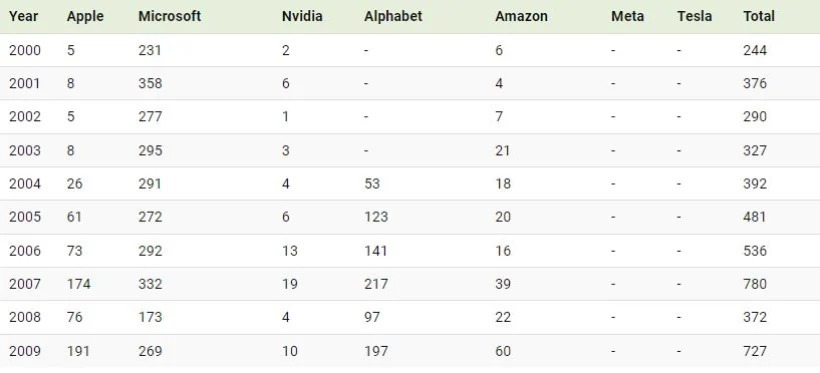Click Microsoft value 358 for 2001
The width and height of the screenshot is (820, 373).
pos(150,84)
